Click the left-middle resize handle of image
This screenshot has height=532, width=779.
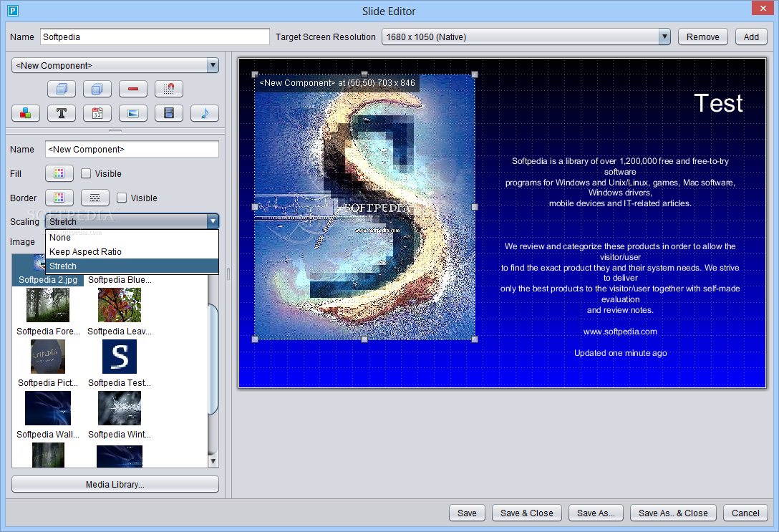[x=255, y=207]
